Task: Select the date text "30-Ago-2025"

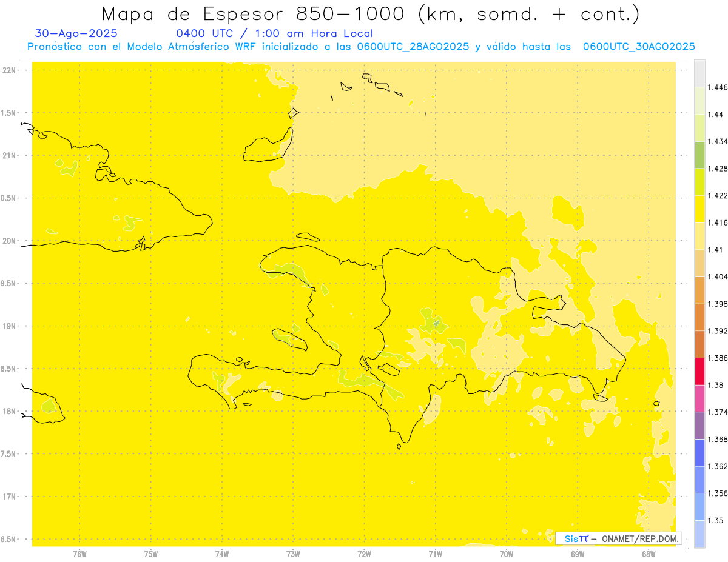Action: (x=76, y=33)
